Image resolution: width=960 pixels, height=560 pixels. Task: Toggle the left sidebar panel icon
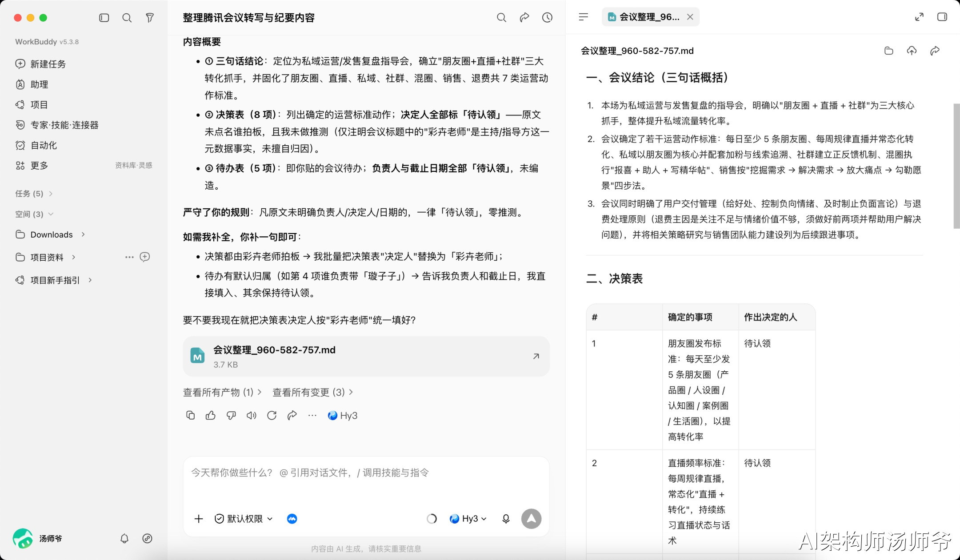[104, 18]
